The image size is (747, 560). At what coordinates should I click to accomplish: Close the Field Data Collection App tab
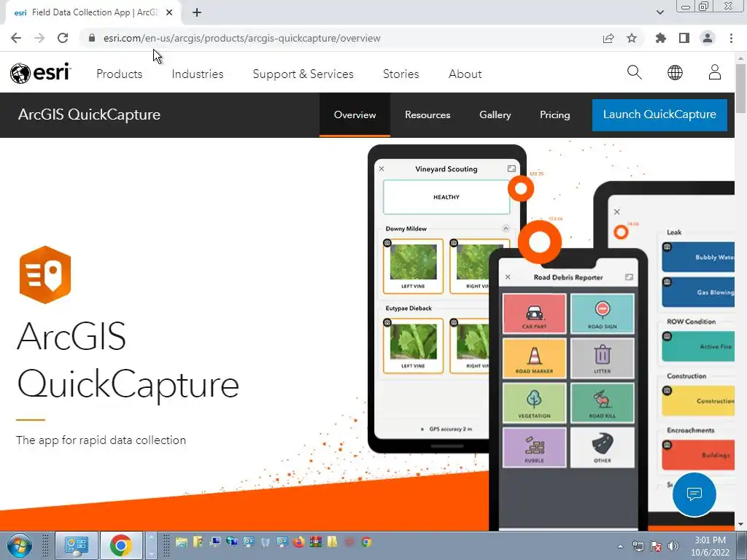[169, 12]
